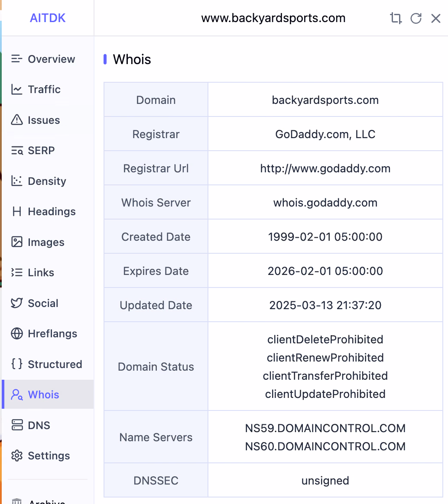Click the crop screenshot icon in header
Viewport: 448px width, 504px height.
click(396, 18)
